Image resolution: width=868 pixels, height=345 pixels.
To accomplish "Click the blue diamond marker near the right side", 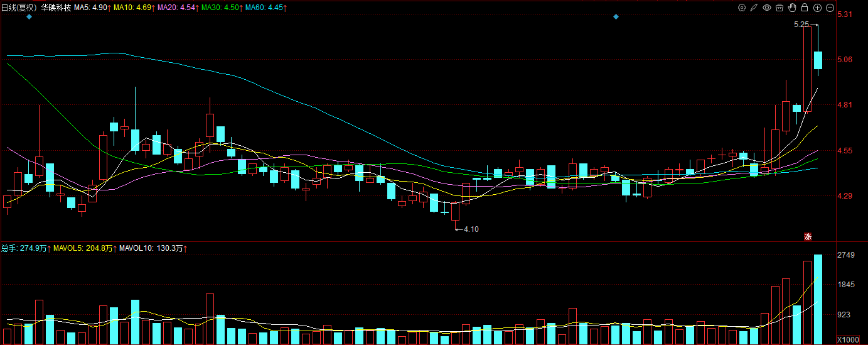I will tap(616, 17).
